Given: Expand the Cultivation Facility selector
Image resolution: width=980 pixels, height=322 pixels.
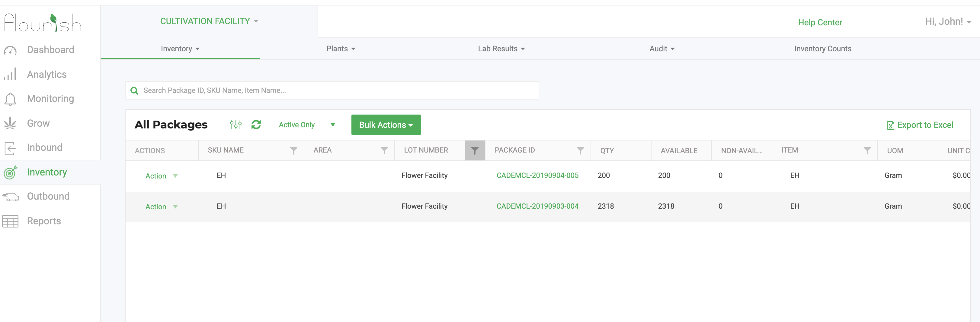Looking at the screenshot, I should point(209,21).
